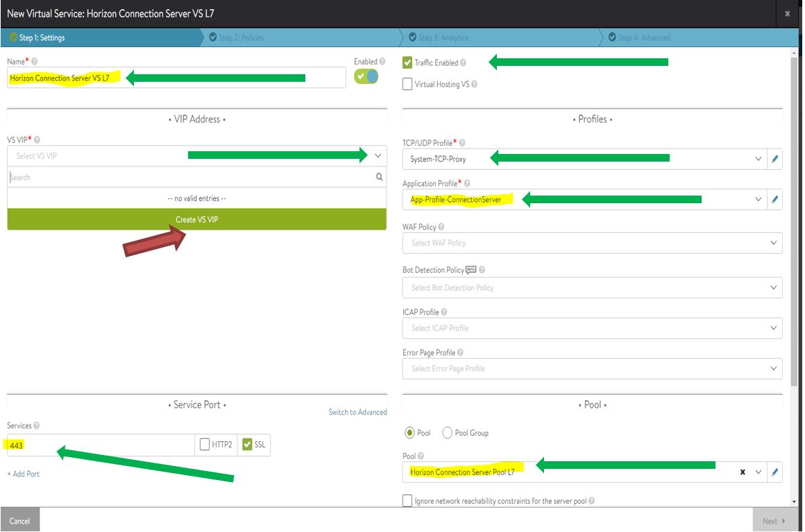Image resolution: width=805 pixels, height=532 pixels.
Task: Click the Cancel button
Action: point(20,521)
